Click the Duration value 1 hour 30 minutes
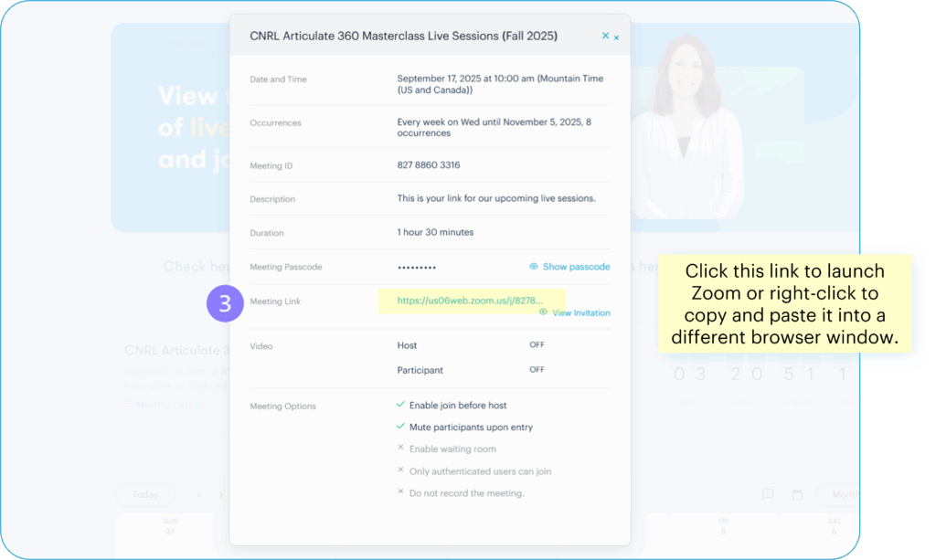Image resolution: width=936 pixels, height=560 pixels. pos(435,233)
